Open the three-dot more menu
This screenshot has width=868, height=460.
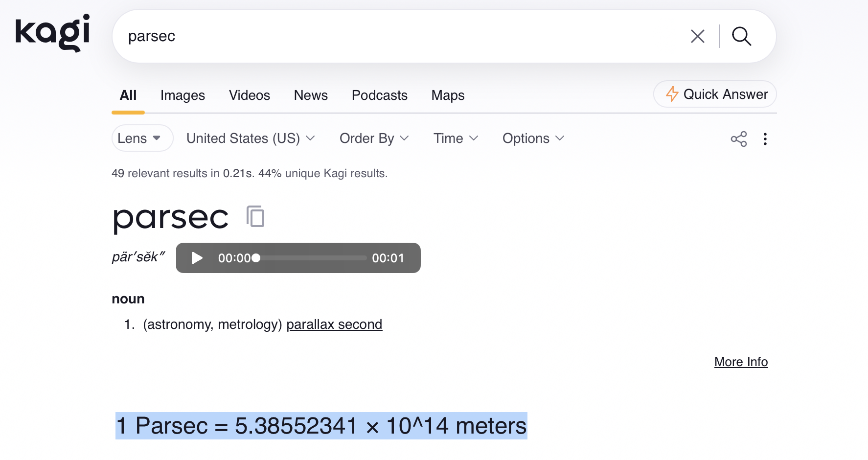tap(765, 139)
